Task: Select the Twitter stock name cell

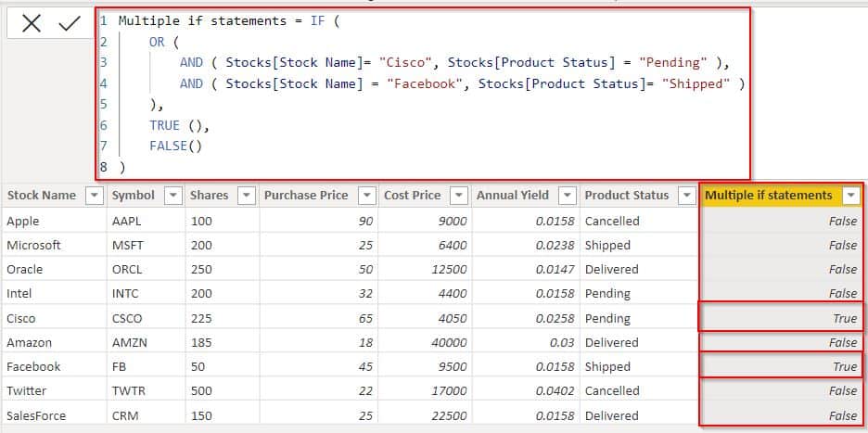Action: tap(54, 391)
